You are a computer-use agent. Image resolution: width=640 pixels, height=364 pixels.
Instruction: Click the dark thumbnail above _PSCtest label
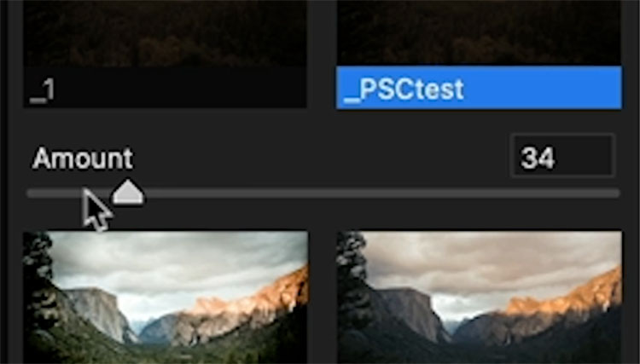click(x=479, y=33)
